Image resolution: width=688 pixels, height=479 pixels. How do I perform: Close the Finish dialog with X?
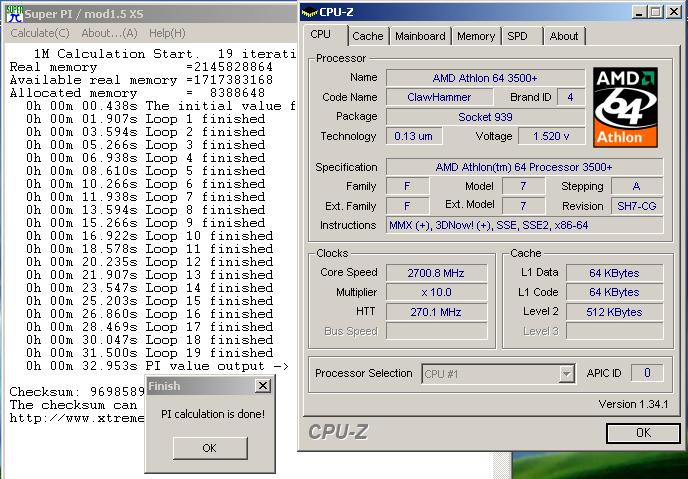[x=262, y=386]
